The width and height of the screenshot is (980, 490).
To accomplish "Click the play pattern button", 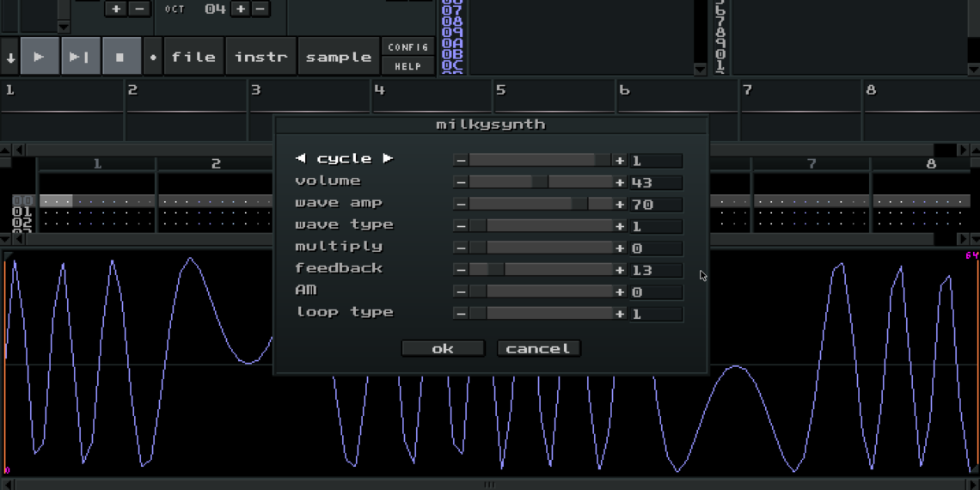I will point(79,56).
